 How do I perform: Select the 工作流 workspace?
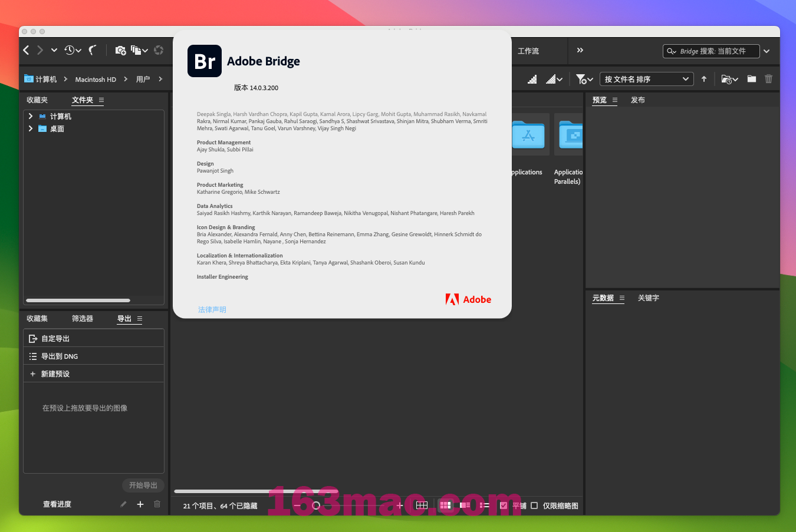(x=528, y=51)
